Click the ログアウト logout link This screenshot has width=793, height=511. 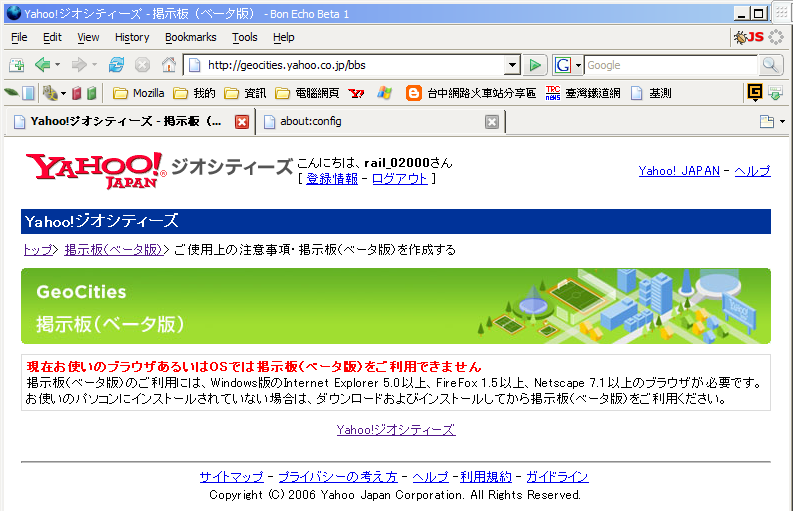pos(399,179)
